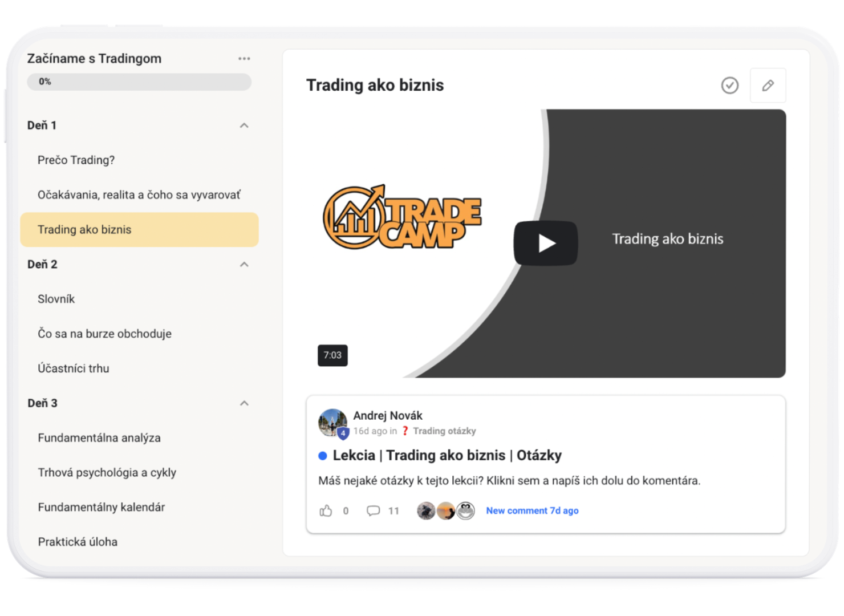Click Andrej Novák's profile avatar
This screenshot has height=616, width=844.
(332, 423)
